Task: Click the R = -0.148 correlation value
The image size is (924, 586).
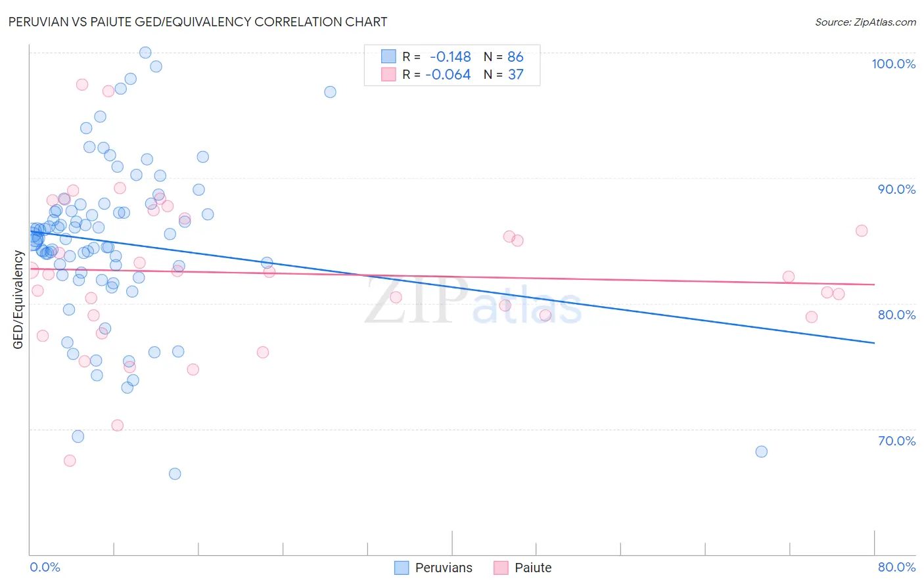Action: (x=436, y=56)
